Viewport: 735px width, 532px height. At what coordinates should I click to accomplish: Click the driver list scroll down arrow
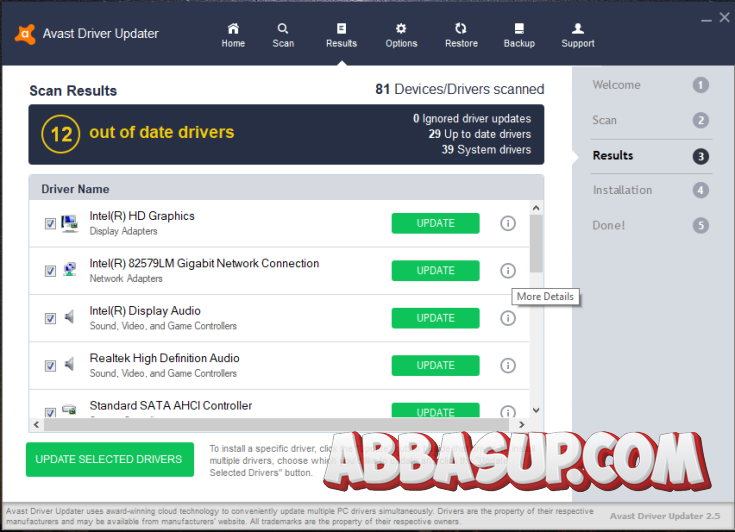(536, 411)
